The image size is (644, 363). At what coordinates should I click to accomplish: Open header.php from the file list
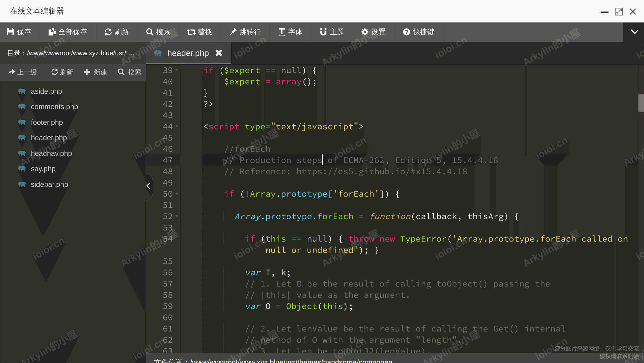(49, 138)
